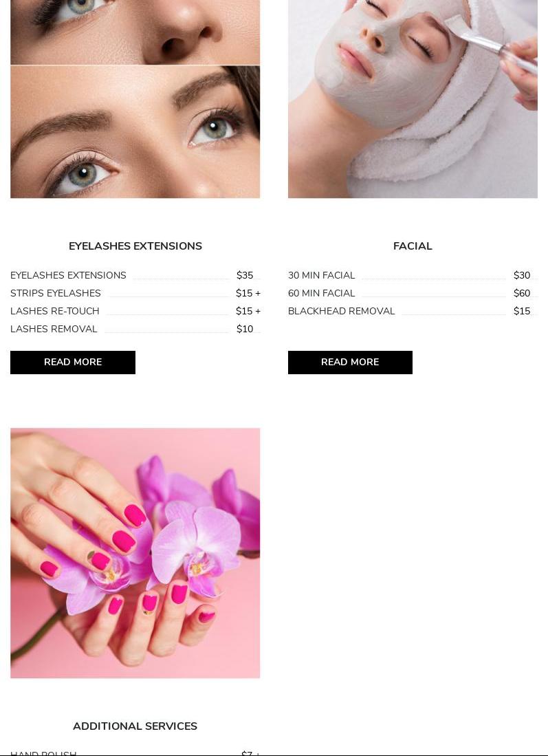Click the Blackhead Removal $15 price
Viewport: 548px width, 756px height.
[521, 311]
